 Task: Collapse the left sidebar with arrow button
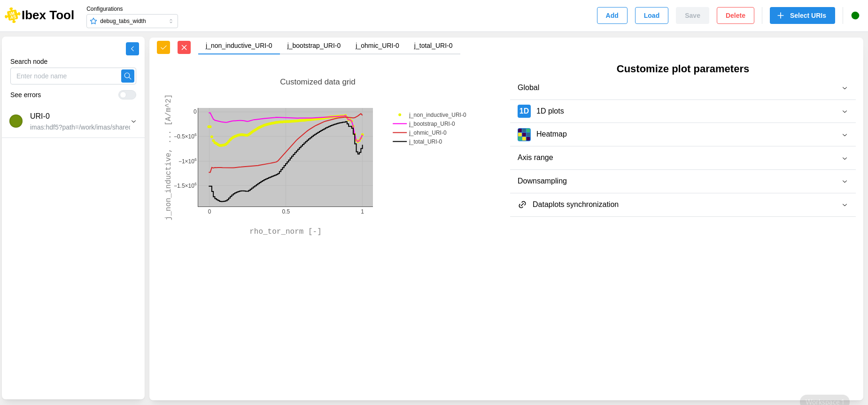pos(132,49)
